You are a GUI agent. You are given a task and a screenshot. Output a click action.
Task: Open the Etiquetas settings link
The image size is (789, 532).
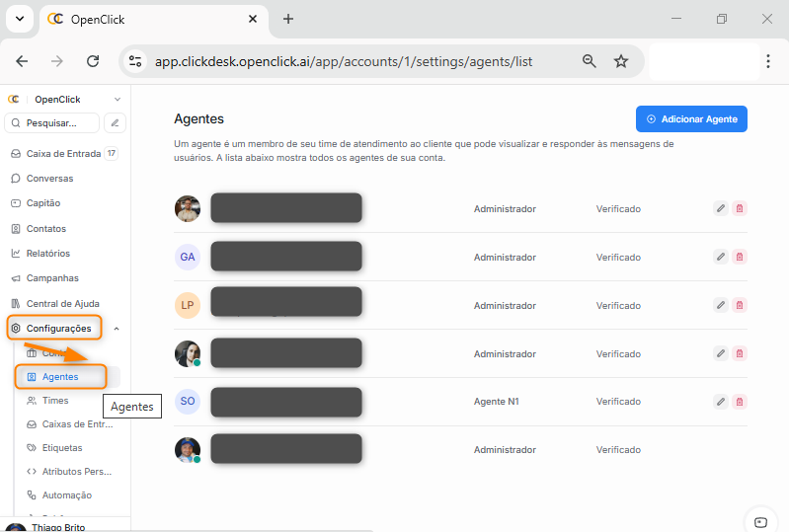(x=61, y=448)
